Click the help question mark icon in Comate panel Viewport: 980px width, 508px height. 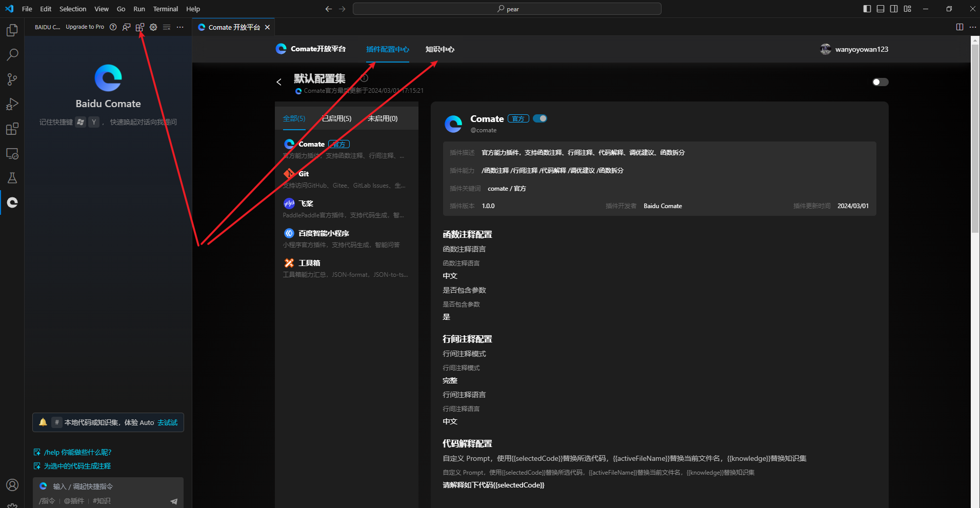point(113,27)
